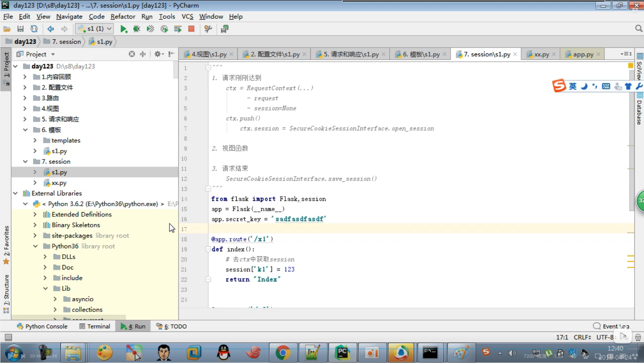Open the 6: TODO tool window
Image resolution: width=644 pixels, height=363 pixels.
point(171,326)
